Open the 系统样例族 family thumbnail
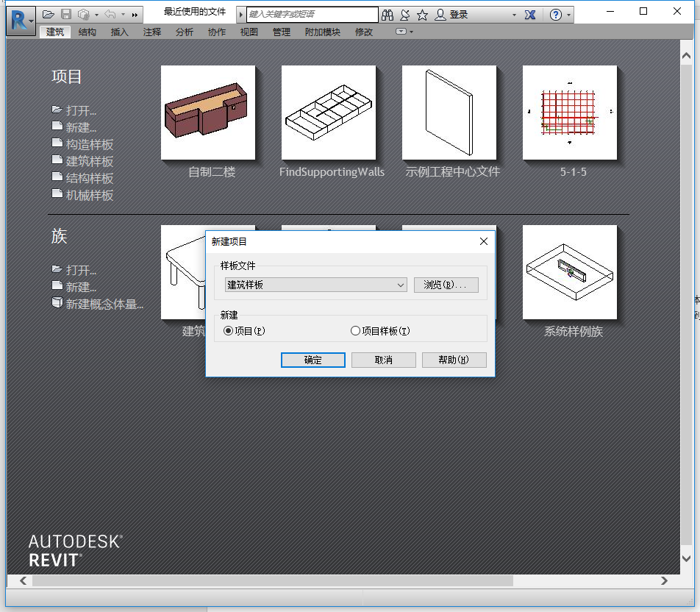The height and width of the screenshot is (612, 700). point(570,272)
